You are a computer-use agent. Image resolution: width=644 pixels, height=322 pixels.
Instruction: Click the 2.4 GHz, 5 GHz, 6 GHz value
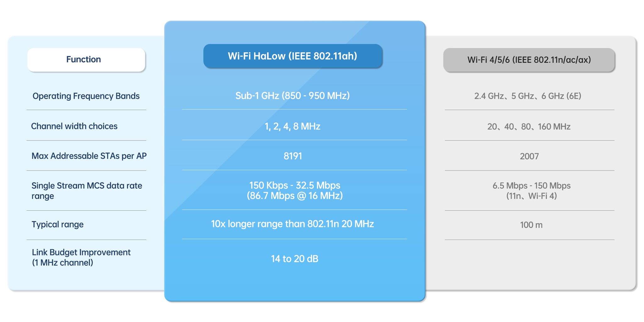click(528, 96)
